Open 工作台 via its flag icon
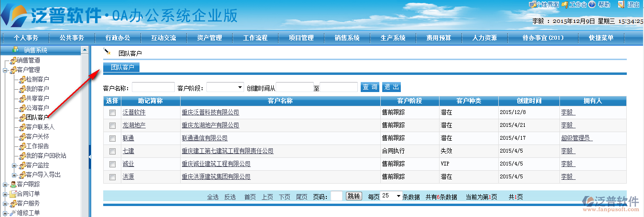Image resolution: width=644 pixels, height=217 pixels. [565, 4]
